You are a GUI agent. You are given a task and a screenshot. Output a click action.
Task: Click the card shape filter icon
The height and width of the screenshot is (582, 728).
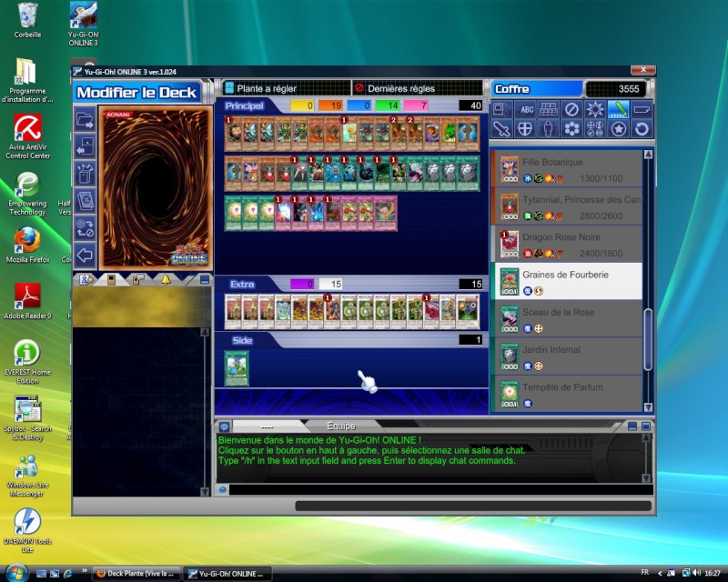(x=642, y=109)
